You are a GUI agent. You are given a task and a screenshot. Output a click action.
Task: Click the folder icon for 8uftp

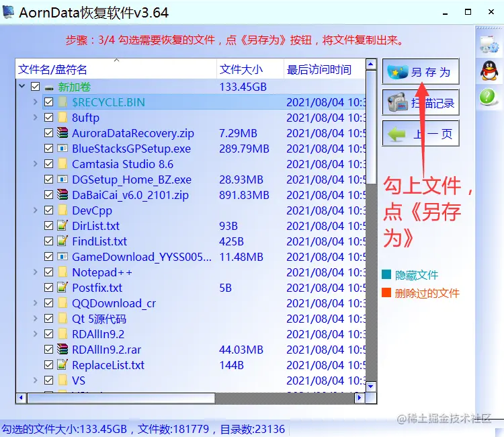coord(62,118)
